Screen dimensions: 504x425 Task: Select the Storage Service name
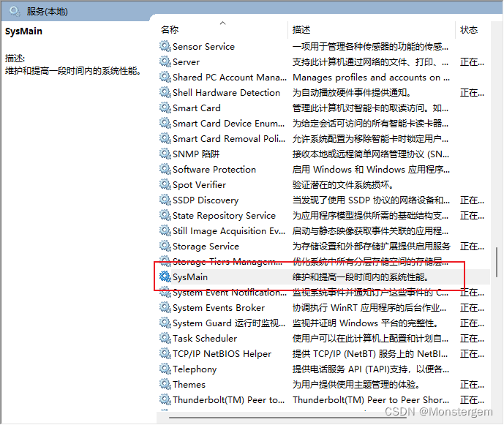pyautogui.click(x=206, y=247)
